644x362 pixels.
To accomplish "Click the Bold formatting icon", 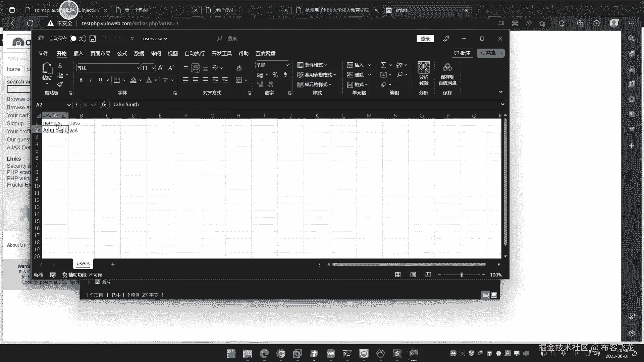I will 81,80.
